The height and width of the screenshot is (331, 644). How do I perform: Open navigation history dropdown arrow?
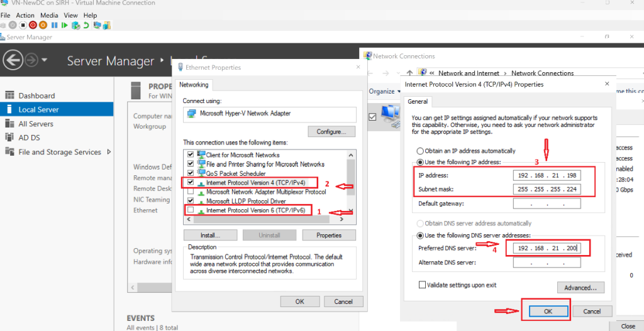tap(45, 60)
